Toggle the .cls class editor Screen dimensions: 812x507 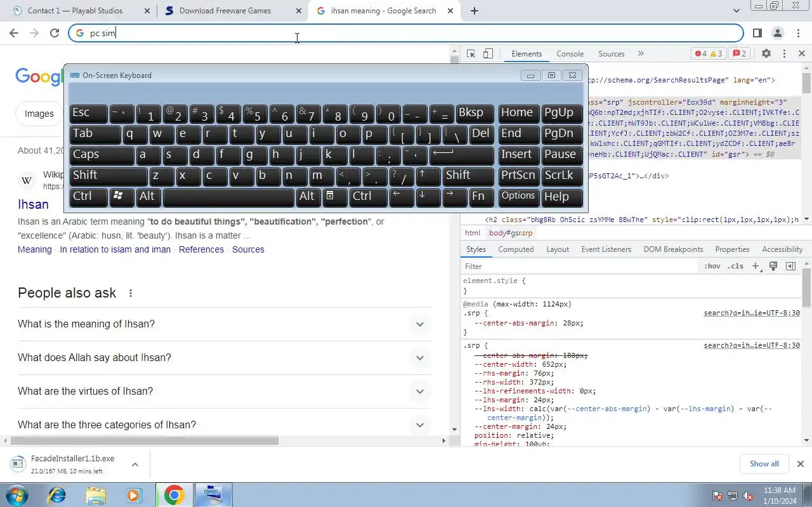click(x=736, y=267)
